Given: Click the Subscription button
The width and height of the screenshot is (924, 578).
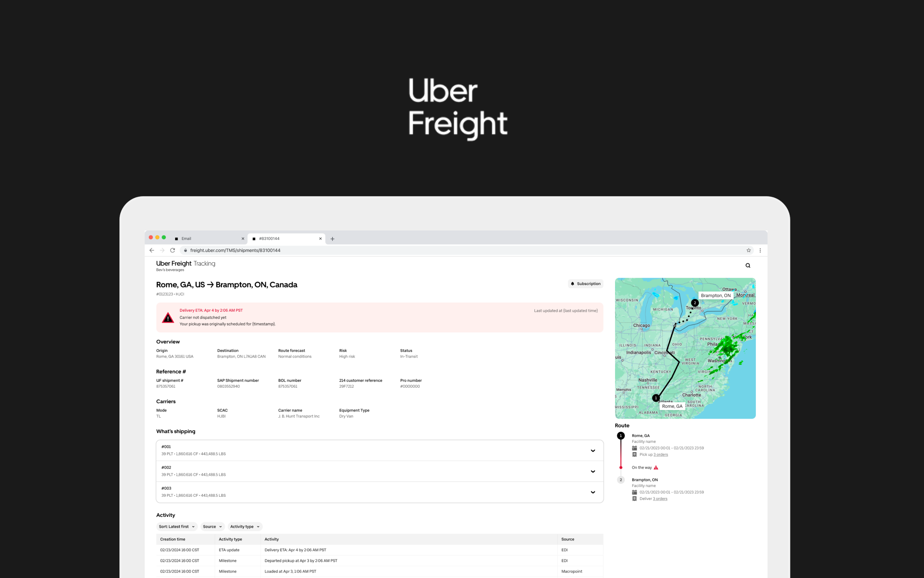Looking at the screenshot, I should coord(585,284).
